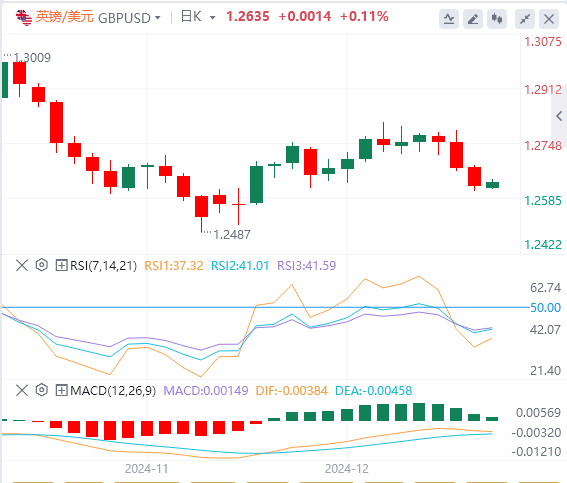567x483 pixels.
Task: Expand RSI panel with plus box
Action: click(x=61, y=265)
